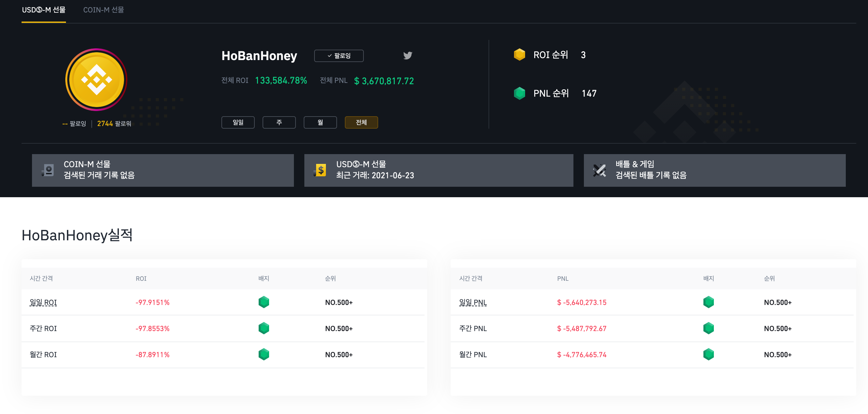Click the COIN-M futures card icon
This screenshot has width=868, height=414.
(48, 170)
